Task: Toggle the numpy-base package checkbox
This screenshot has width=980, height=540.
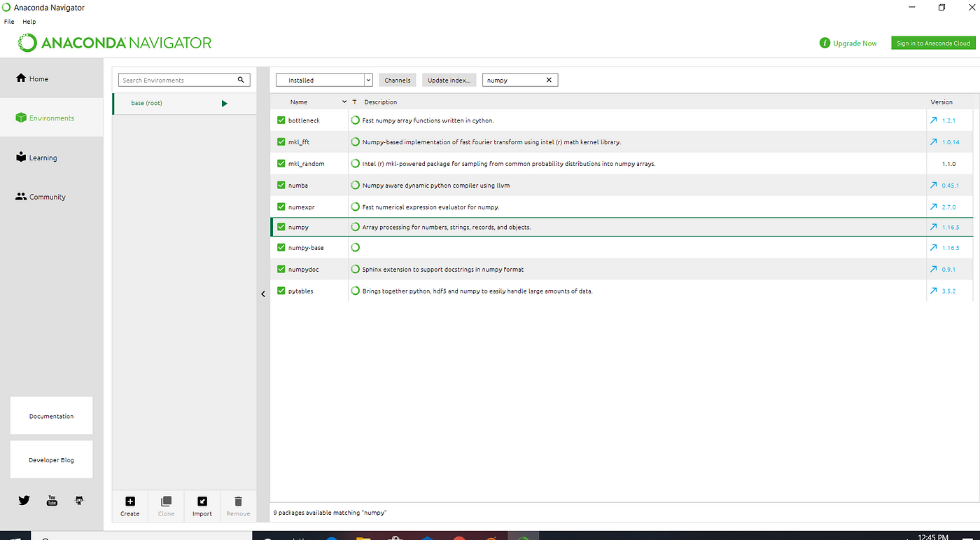Action: click(281, 248)
